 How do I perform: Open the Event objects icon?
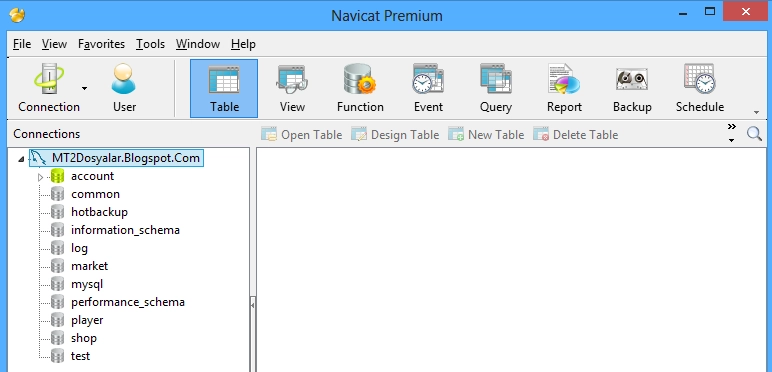pos(428,89)
